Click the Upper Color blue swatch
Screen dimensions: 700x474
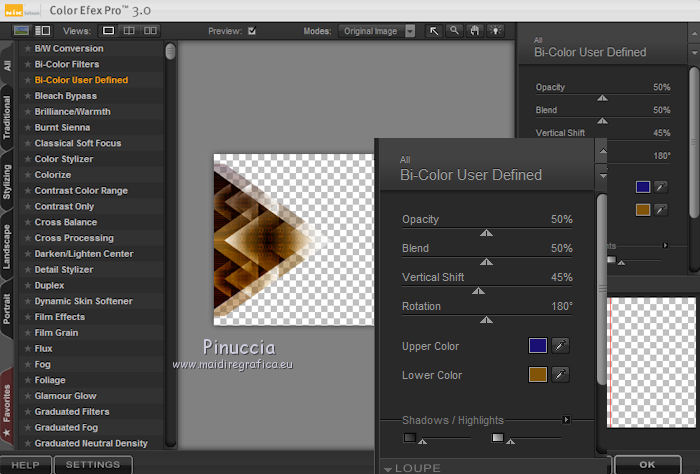(537, 346)
